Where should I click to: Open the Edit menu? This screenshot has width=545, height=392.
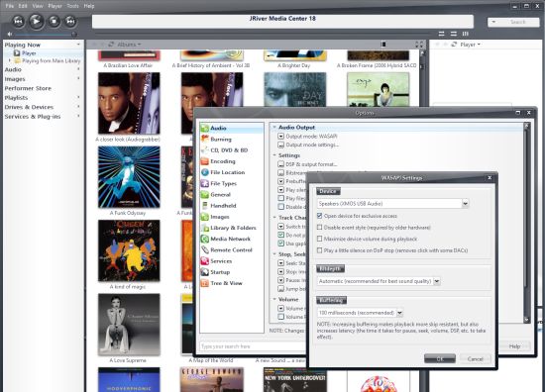pos(23,6)
